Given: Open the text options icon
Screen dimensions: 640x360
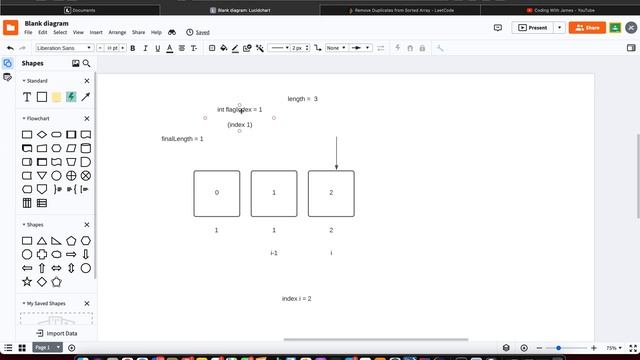Looking at the screenshot, I should point(194,48).
